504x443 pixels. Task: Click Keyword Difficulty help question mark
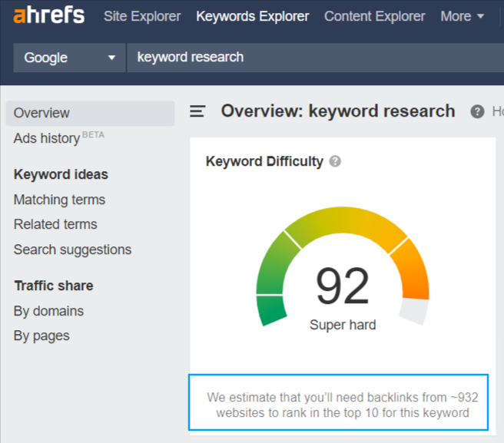pos(335,161)
